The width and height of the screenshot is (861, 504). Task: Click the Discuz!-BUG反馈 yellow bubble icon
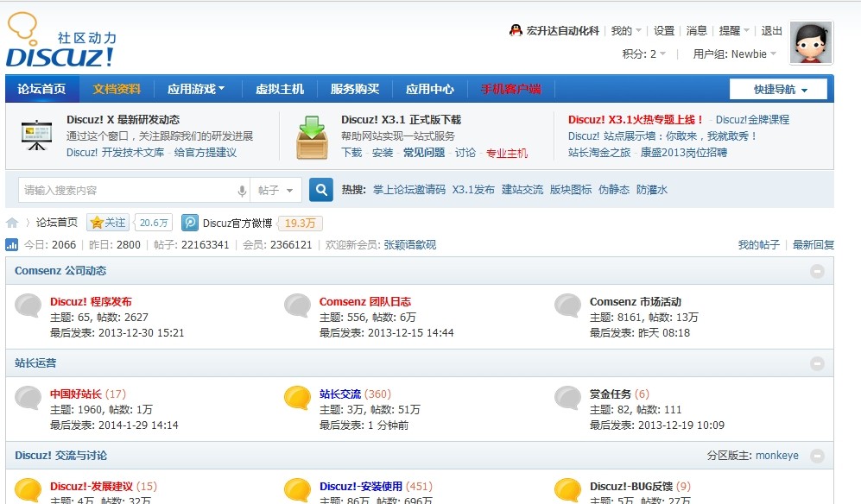coord(567,490)
